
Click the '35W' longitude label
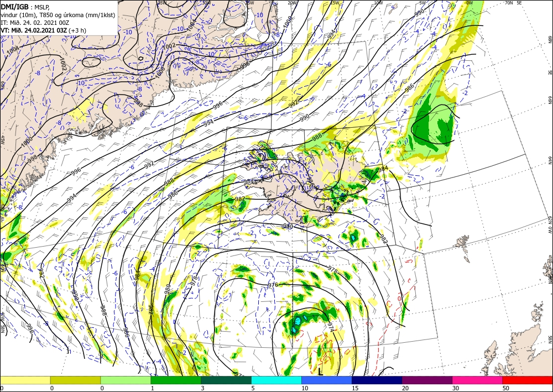[x=163, y=2]
